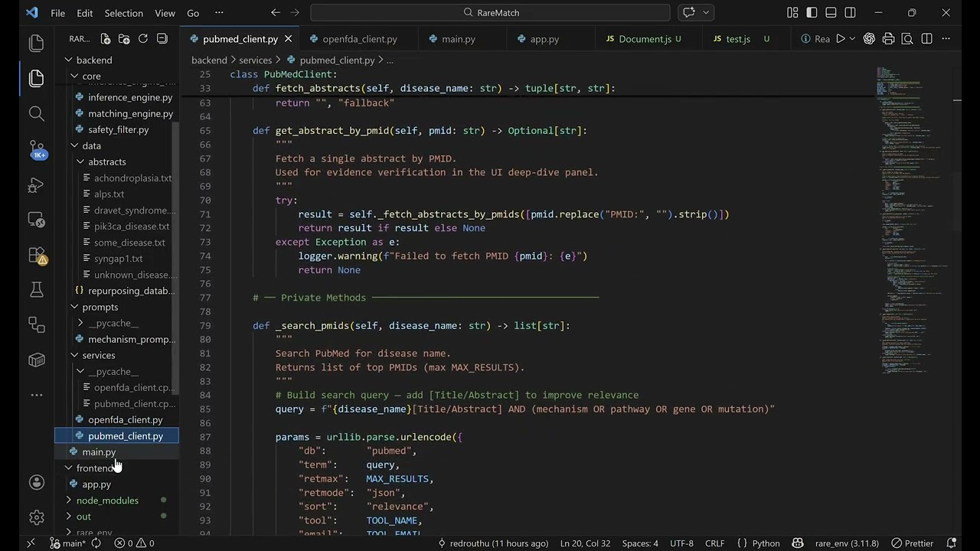Open the Remote Explorer view
Screen dimensions: 980x551
coord(36,220)
